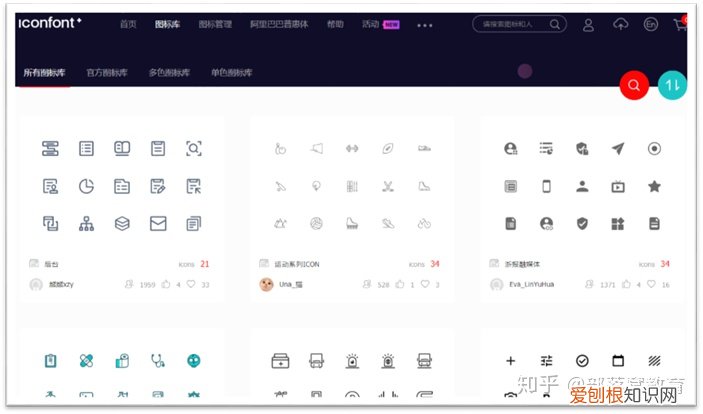
Task: Click the widgets grid icon in 浙报融媒体 card
Action: [x=618, y=223]
